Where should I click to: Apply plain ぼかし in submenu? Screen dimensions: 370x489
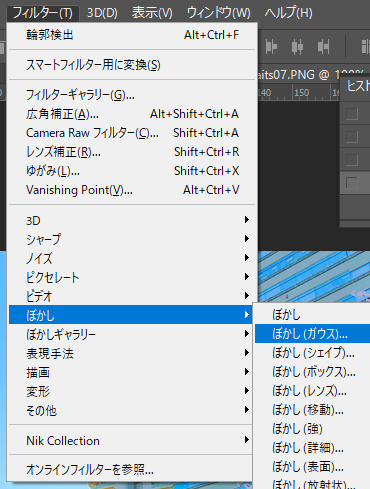coord(312,314)
